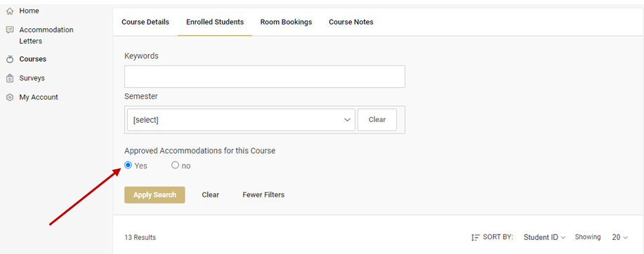644x254 pixels.
Task: Click the Home house icon
Action: coord(10,11)
